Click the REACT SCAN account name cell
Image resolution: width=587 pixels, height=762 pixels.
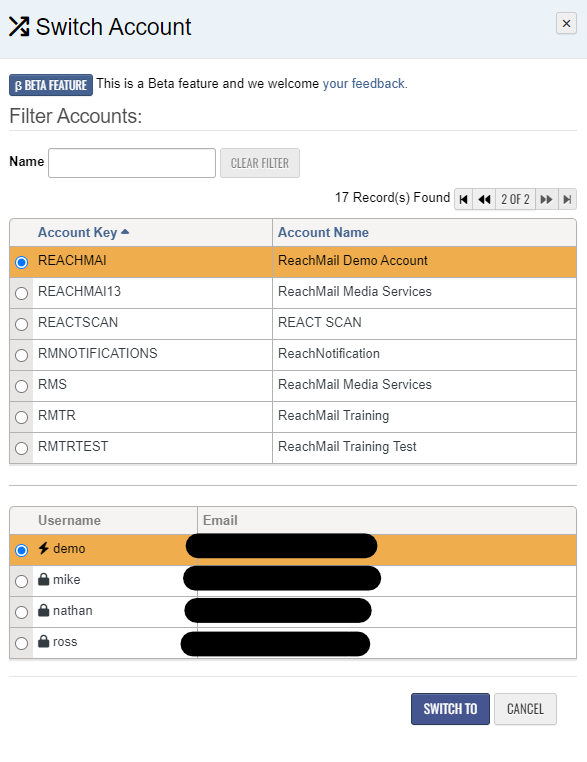point(424,324)
